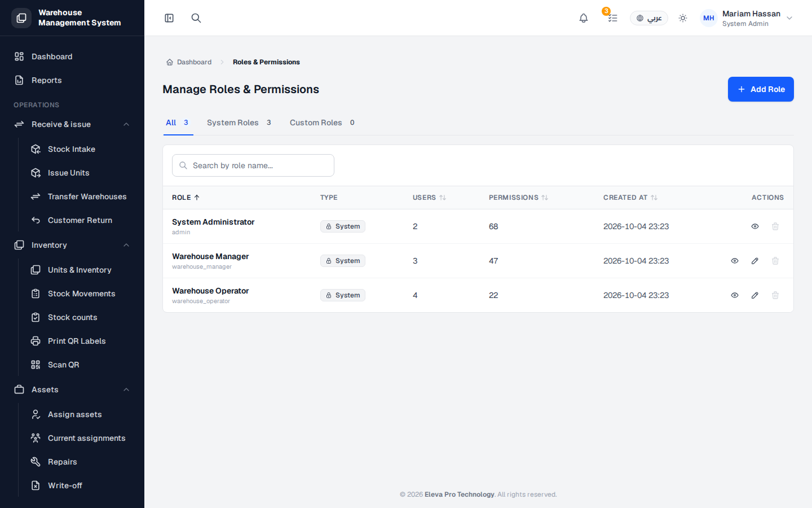Image resolution: width=812 pixels, height=508 pixels.
Task: Click the Reports document icon in sidebar
Action: (x=19, y=80)
